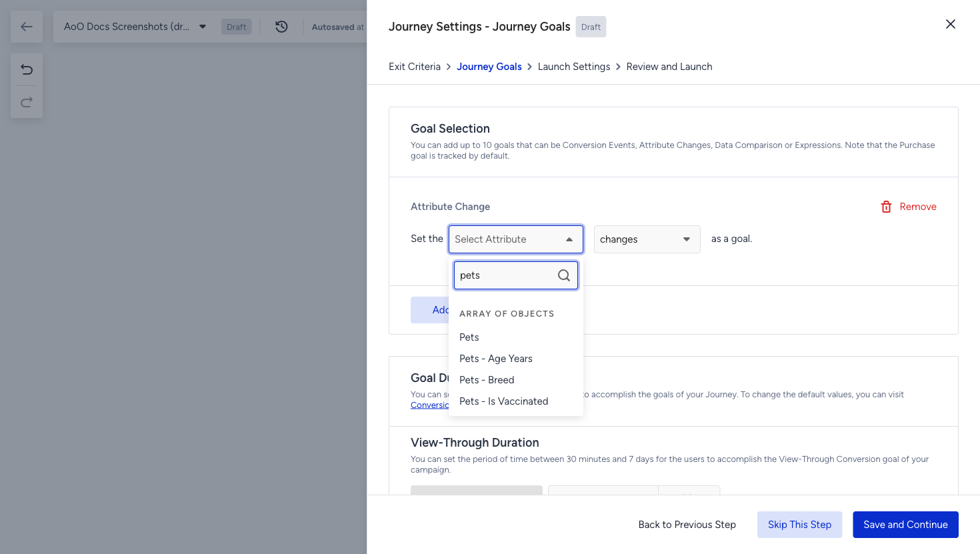Click the Add goal button
The width and height of the screenshot is (980, 554).
coord(430,310)
